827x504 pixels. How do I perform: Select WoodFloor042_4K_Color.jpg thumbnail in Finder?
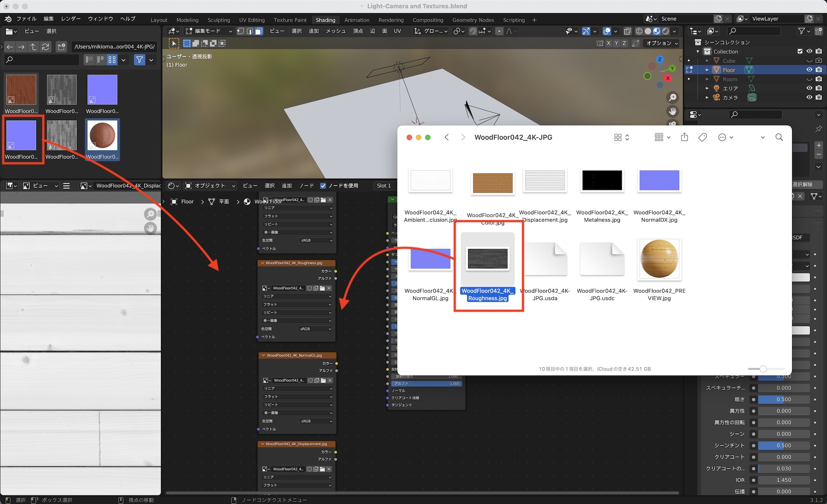click(x=492, y=183)
